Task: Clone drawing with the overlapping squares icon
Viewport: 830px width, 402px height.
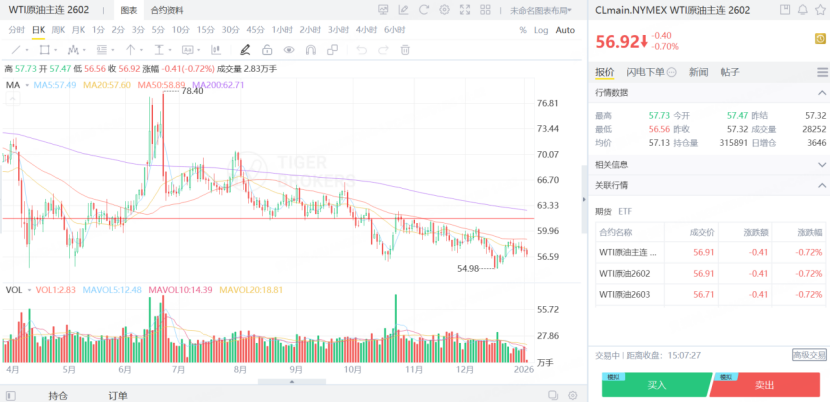Action: (332, 50)
